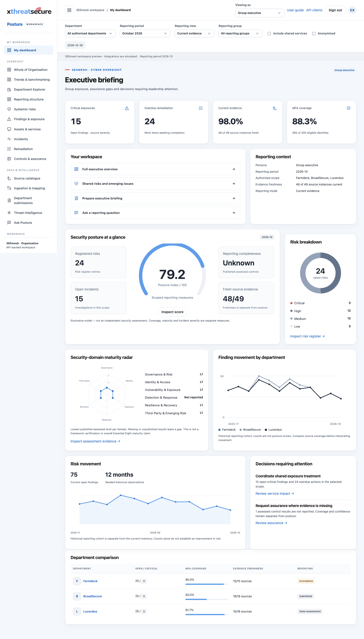The width and height of the screenshot is (364, 639).
Task: Click the EX user avatar
Action: coord(352,10)
